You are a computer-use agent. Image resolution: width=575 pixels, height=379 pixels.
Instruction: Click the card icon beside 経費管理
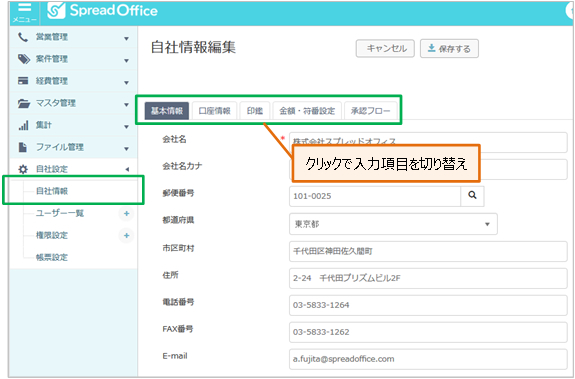tap(23, 81)
